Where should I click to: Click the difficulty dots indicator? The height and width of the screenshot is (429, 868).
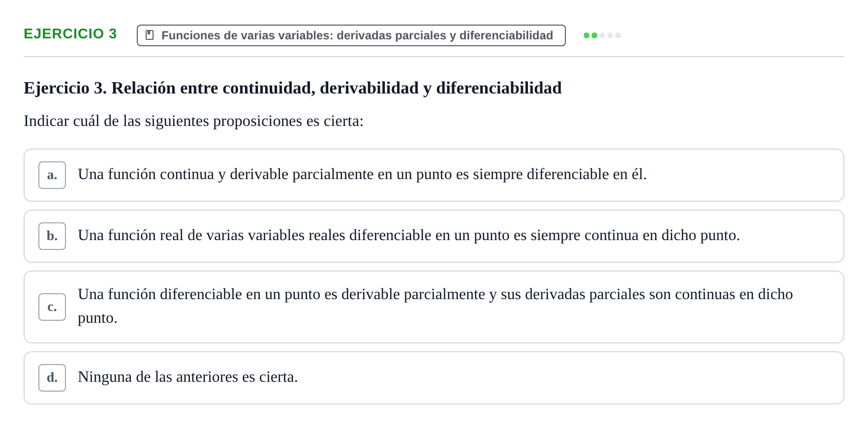[x=602, y=35]
